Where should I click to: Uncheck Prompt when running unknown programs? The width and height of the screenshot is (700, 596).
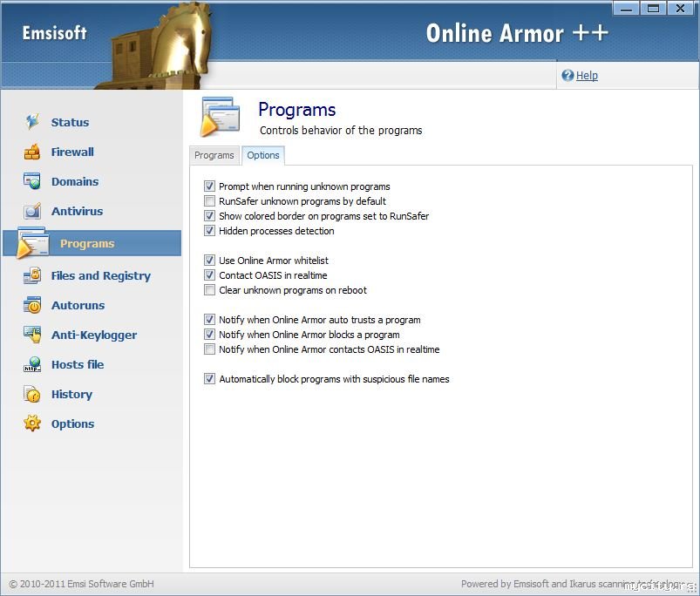(209, 186)
